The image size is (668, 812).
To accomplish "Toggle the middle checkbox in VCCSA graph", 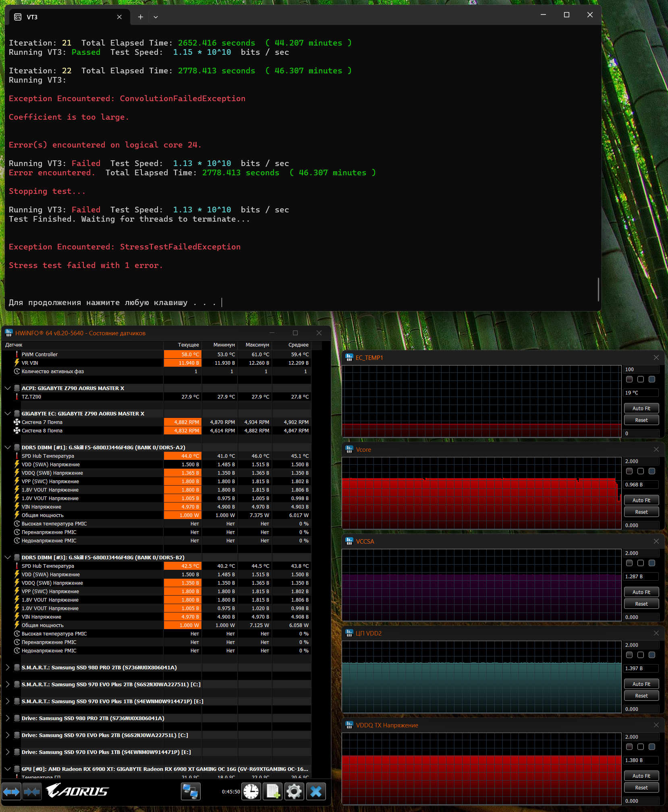I will coord(641,563).
